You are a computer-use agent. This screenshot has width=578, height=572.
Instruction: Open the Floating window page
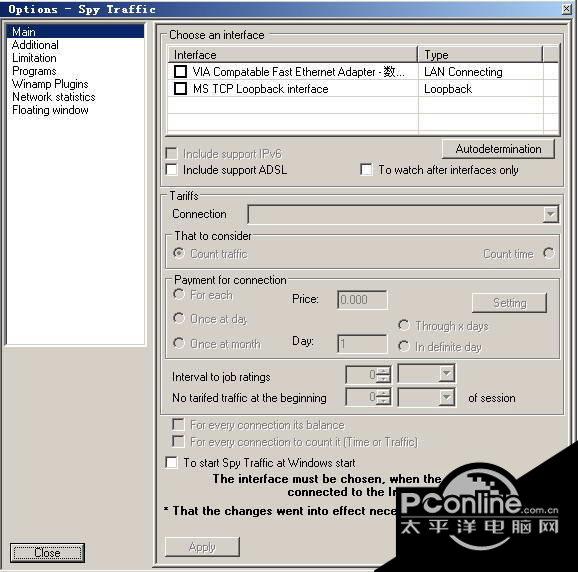[50, 110]
